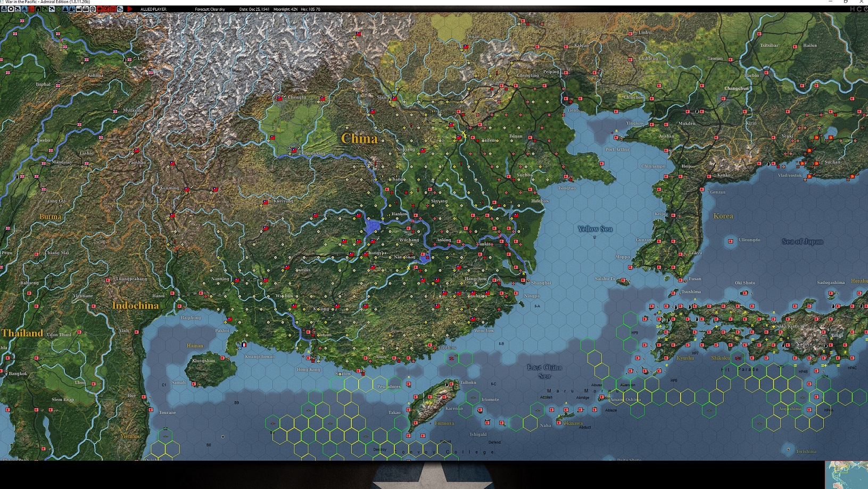Click the dark green arch base icon
This screenshot has height=489, width=868.
(38, 9)
